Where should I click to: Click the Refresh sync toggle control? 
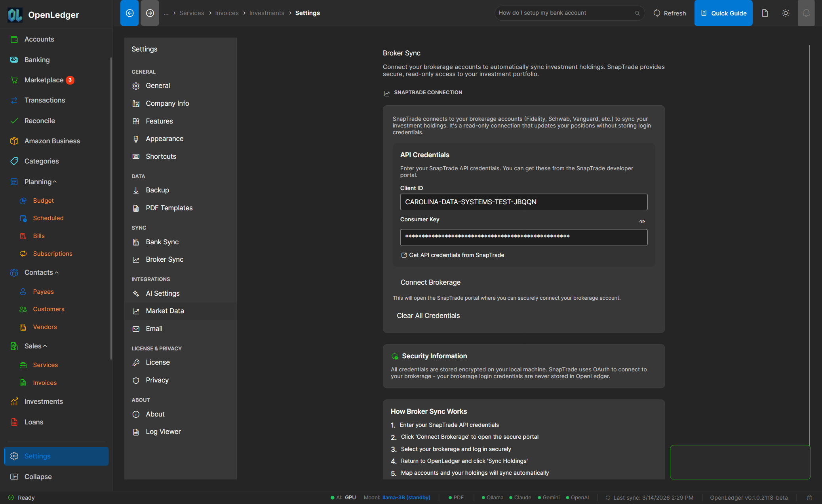(x=670, y=13)
